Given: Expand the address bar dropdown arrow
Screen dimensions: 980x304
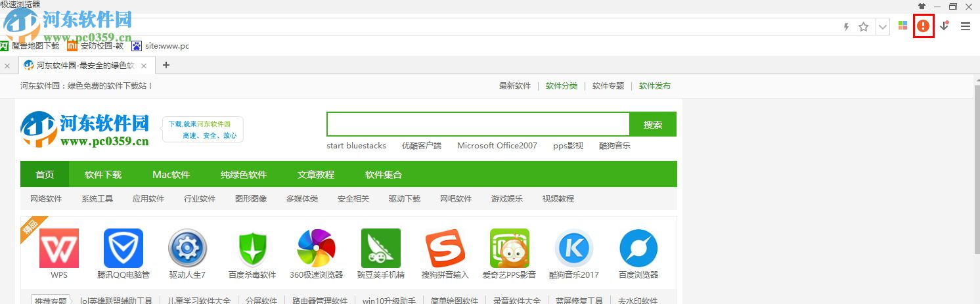Looking at the screenshot, I should pyautogui.click(x=883, y=27).
